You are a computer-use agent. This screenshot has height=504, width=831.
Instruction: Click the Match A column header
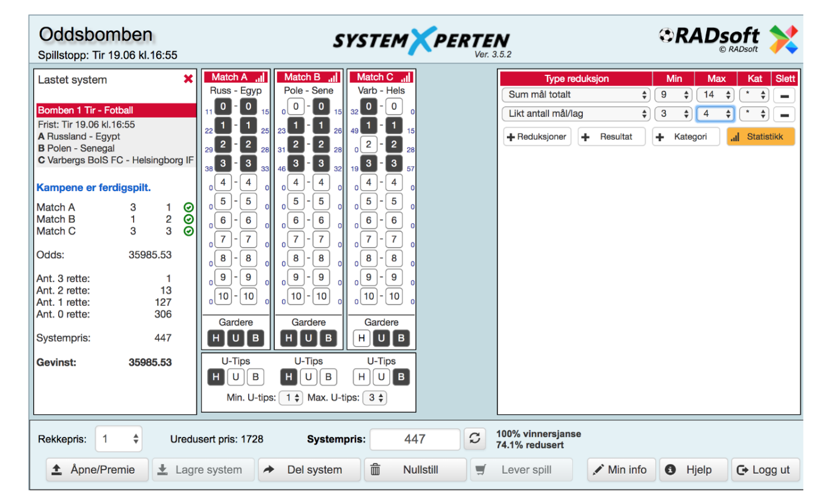(236, 77)
